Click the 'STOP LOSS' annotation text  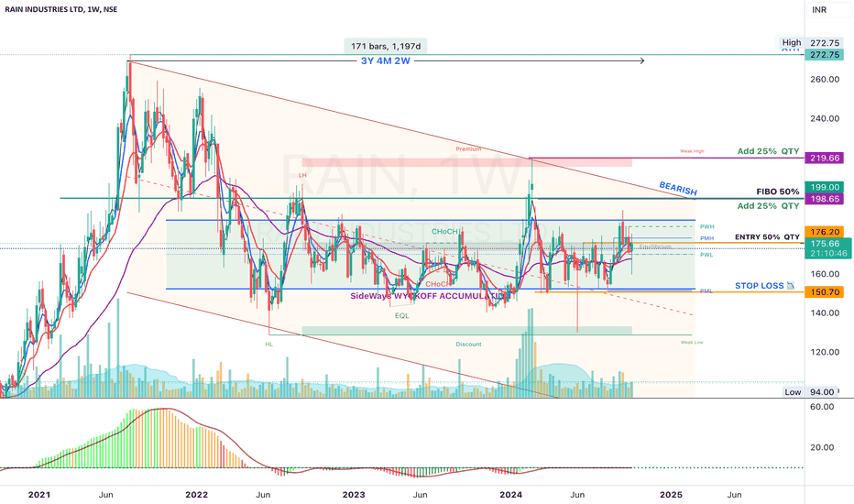[x=760, y=286]
